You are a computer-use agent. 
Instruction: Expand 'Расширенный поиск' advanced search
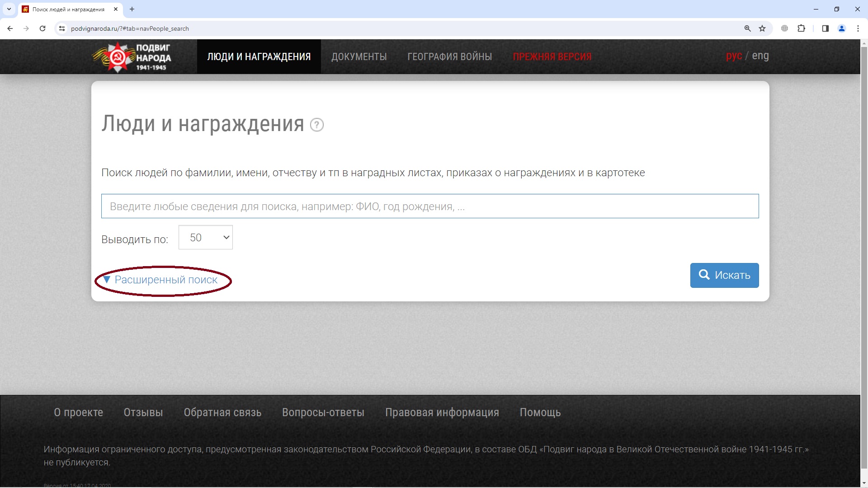(x=165, y=280)
